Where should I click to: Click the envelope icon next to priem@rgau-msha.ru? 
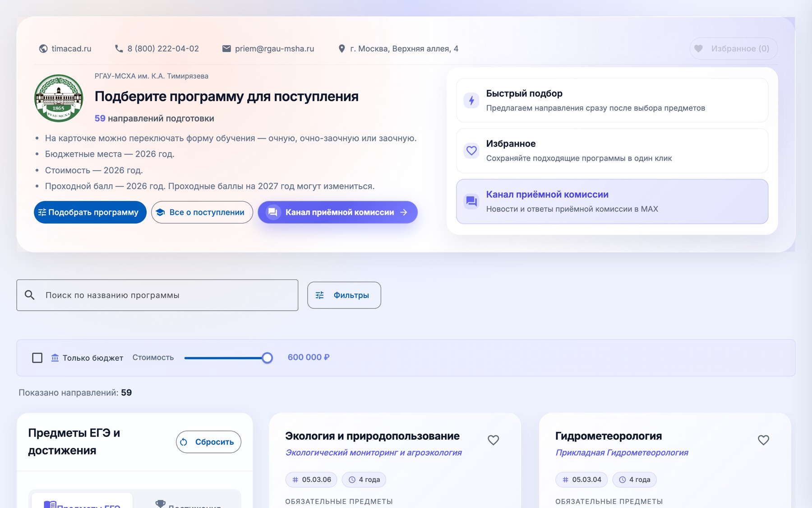click(x=226, y=48)
